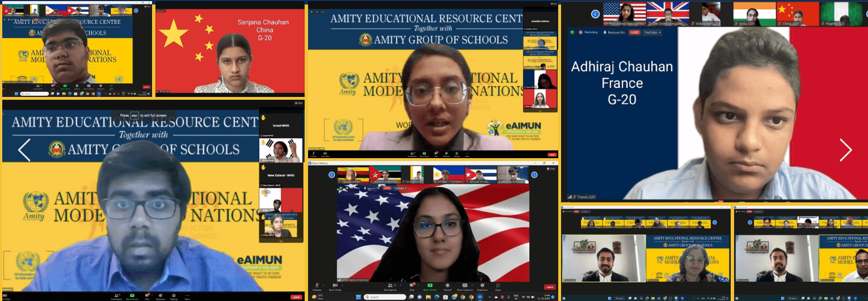Select New Zealand-WHO participant thumbnail
Viewport: 868px width, 301px height.
click(281, 175)
